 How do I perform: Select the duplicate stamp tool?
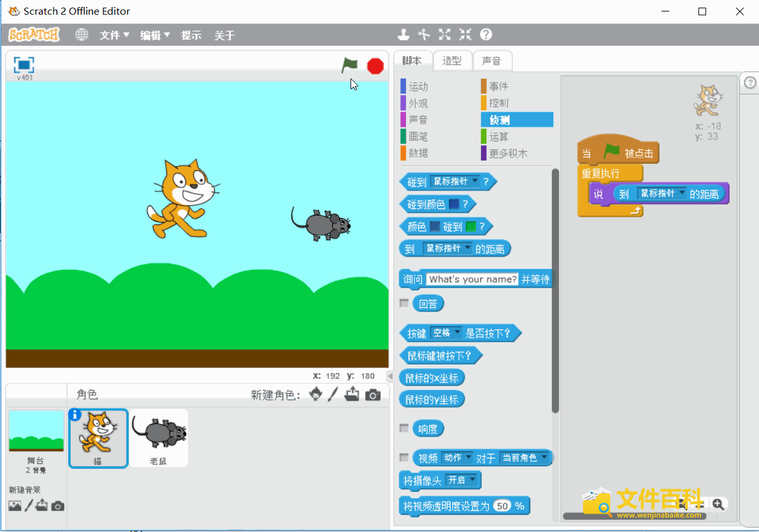pyautogui.click(x=403, y=34)
